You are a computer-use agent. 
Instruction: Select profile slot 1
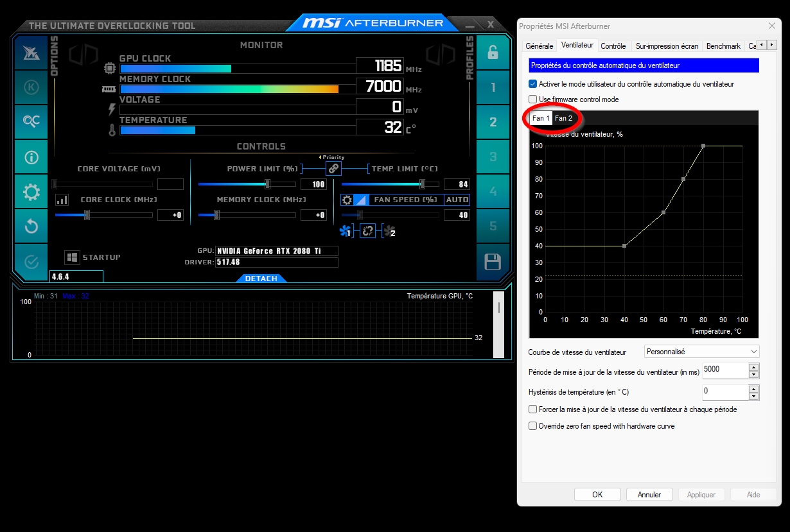pyautogui.click(x=493, y=87)
